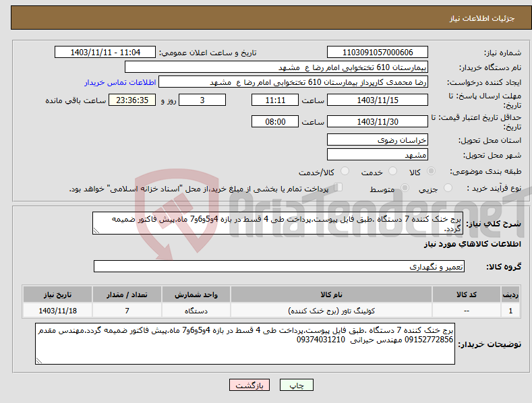Click the کولینگ تاور item name cell
The width and height of the screenshot is (532, 403).
(331, 311)
